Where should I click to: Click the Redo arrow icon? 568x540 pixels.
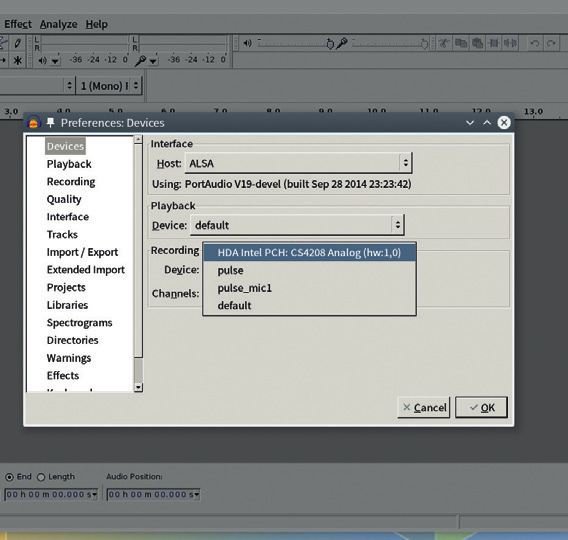551,43
